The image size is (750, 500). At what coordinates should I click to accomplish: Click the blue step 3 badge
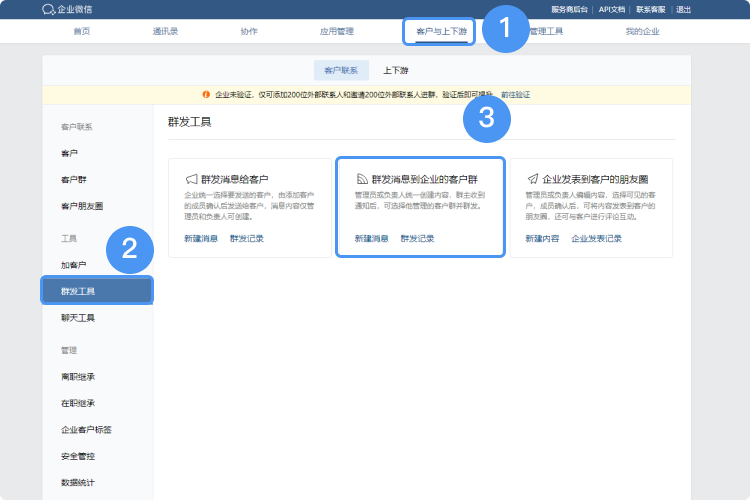point(487,118)
